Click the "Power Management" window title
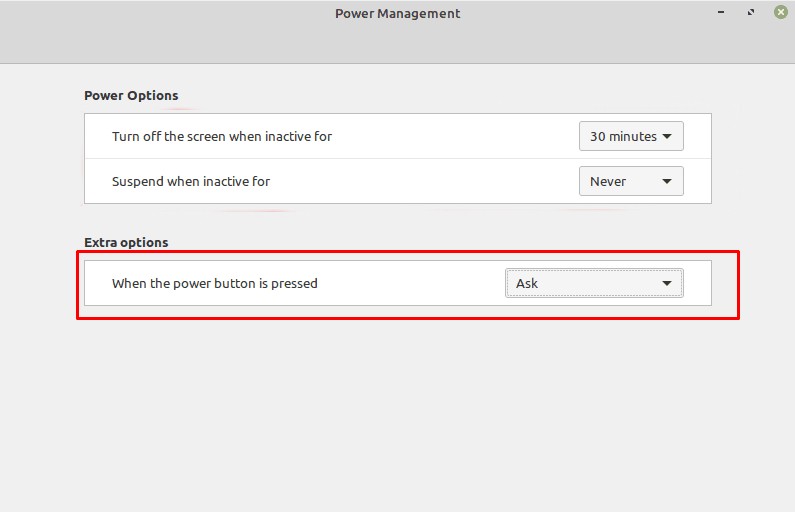 (x=397, y=14)
